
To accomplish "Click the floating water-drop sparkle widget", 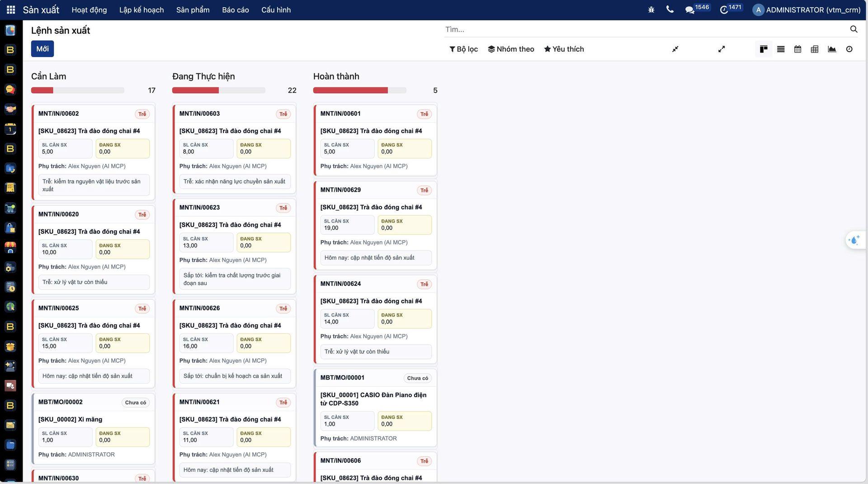I will [854, 240].
